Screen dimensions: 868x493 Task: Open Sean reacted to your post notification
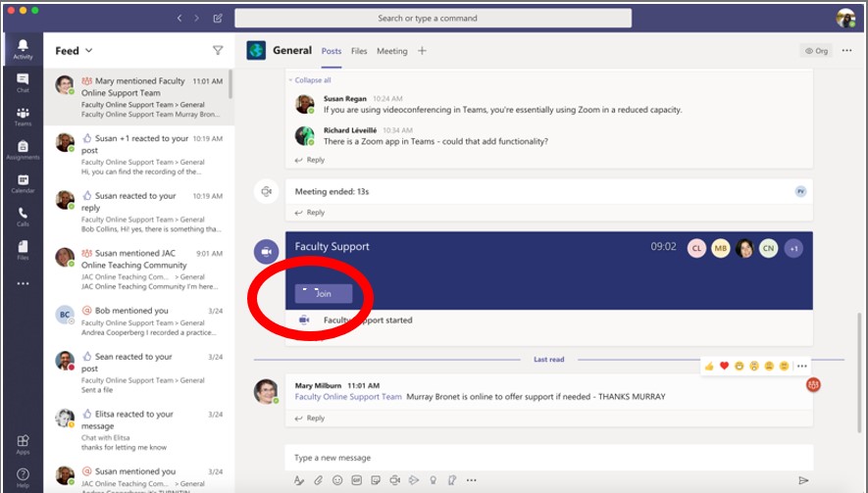click(138, 373)
